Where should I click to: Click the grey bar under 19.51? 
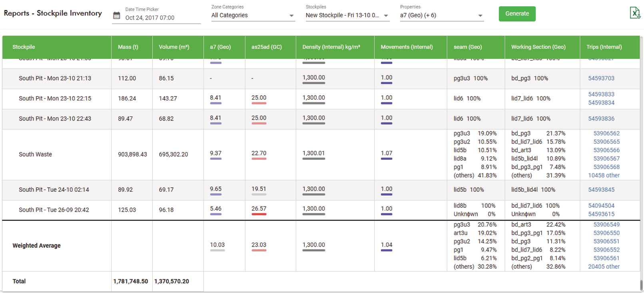pyautogui.click(x=259, y=195)
